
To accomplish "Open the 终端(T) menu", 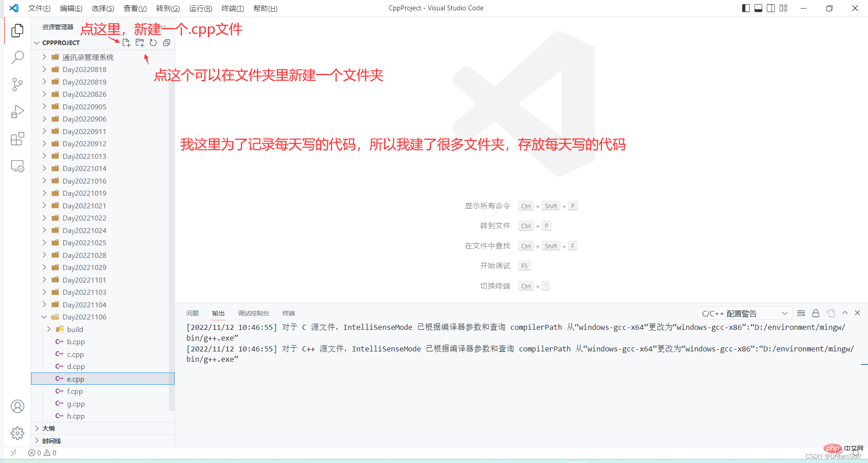I will click(232, 8).
